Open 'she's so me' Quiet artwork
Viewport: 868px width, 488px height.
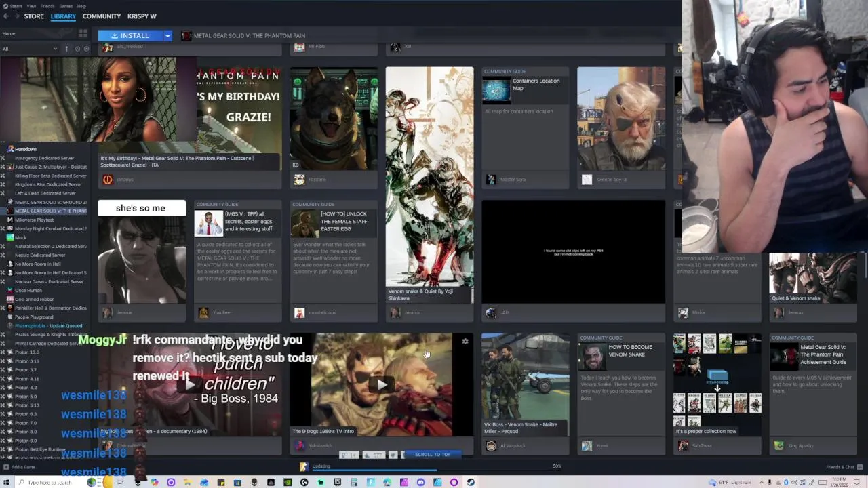(x=142, y=251)
